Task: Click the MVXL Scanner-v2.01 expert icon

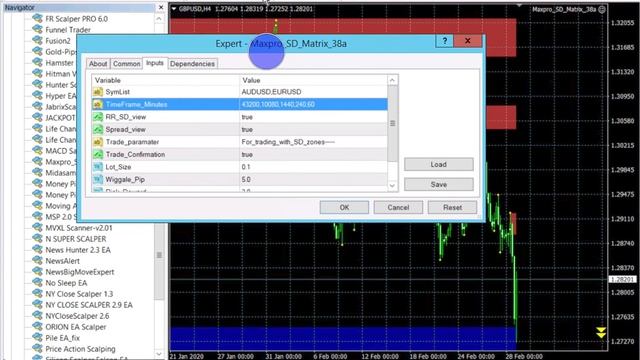Action: (x=38, y=228)
